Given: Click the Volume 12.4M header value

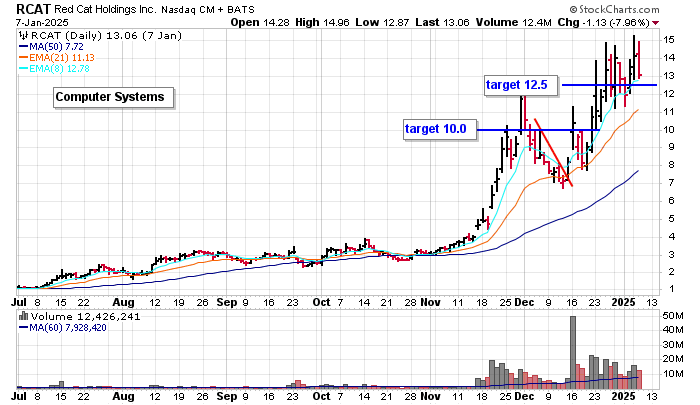Looking at the screenshot, I should pos(513,22).
